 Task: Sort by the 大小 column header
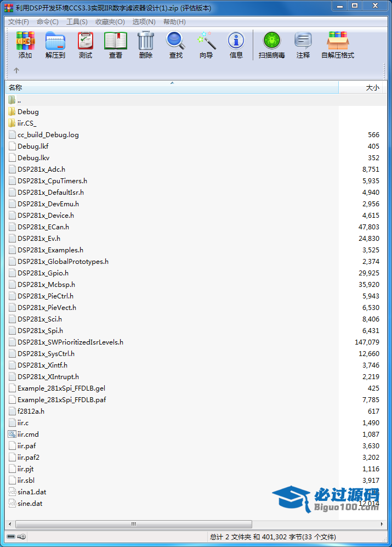(x=360, y=88)
